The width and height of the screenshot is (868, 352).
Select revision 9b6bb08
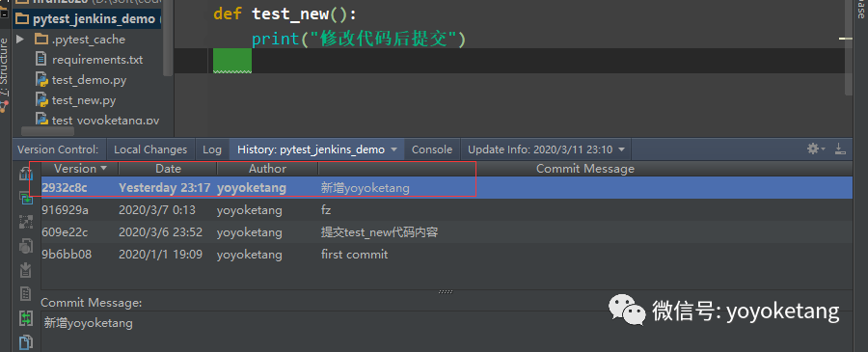[x=67, y=255]
